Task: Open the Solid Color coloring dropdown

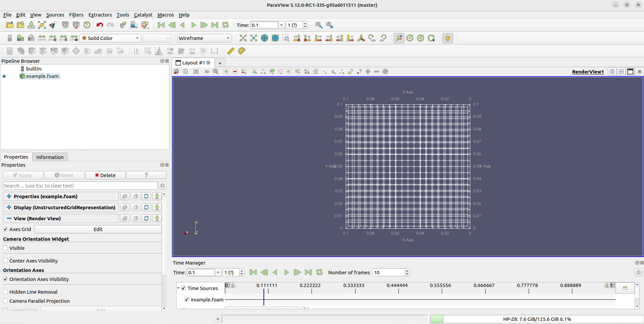Action: pos(110,38)
